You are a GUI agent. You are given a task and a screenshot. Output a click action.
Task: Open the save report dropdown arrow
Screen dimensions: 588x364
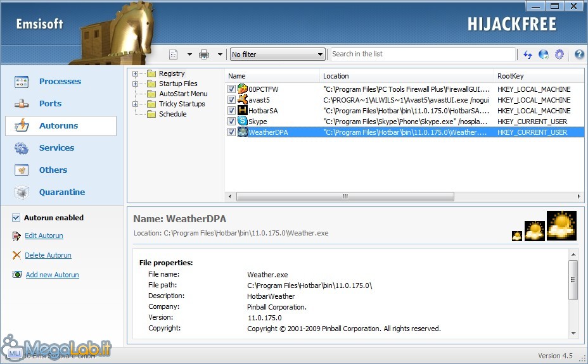189,54
